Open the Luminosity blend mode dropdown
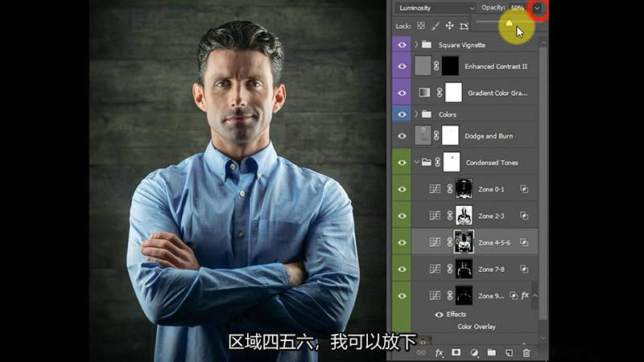Viewport: 644px width, 362px height. 435,8
